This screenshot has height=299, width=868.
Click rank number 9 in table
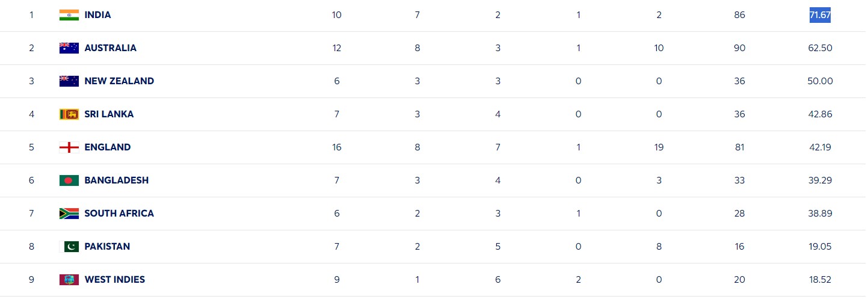[x=31, y=280]
